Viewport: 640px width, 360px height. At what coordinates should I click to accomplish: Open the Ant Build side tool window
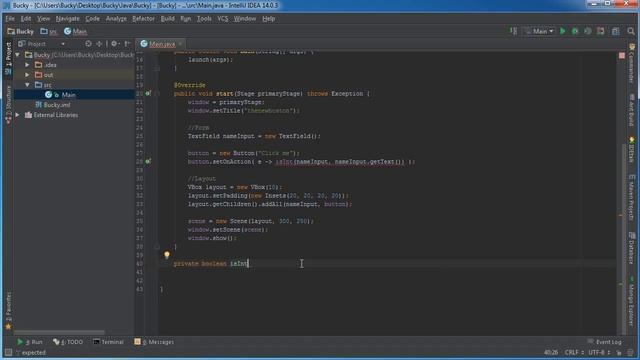[632, 110]
